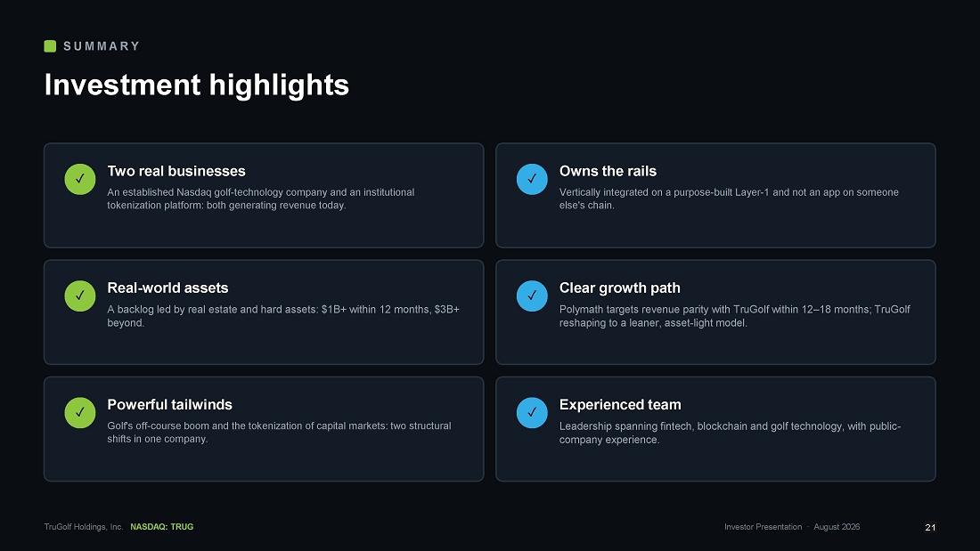Screen dimensions: 980x551
Task: Click the Real-world assets heading
Action: (167, 288)
